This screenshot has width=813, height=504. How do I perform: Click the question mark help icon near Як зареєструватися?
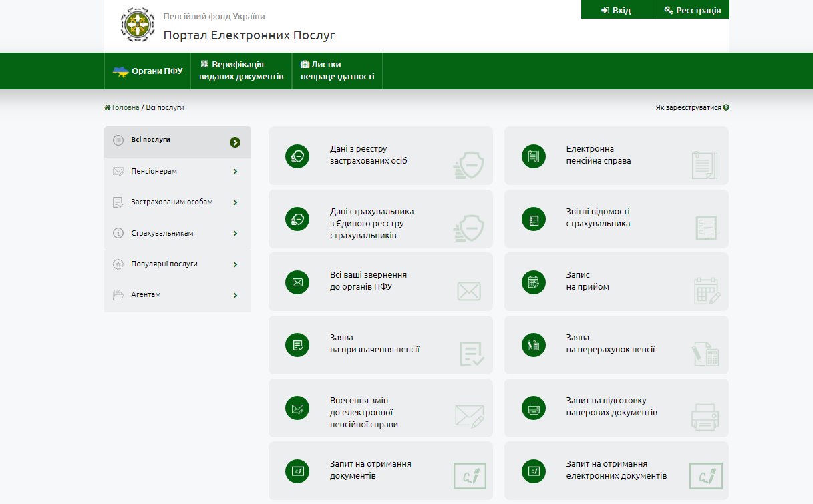point(726,107)
